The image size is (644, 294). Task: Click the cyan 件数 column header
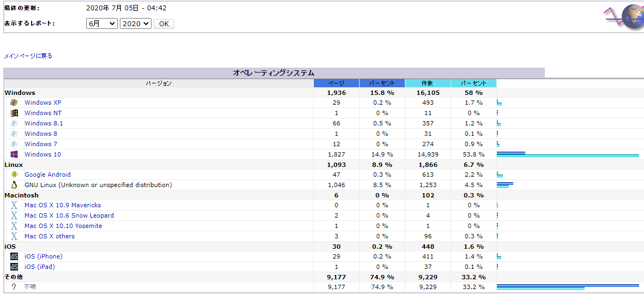(428, 83)
